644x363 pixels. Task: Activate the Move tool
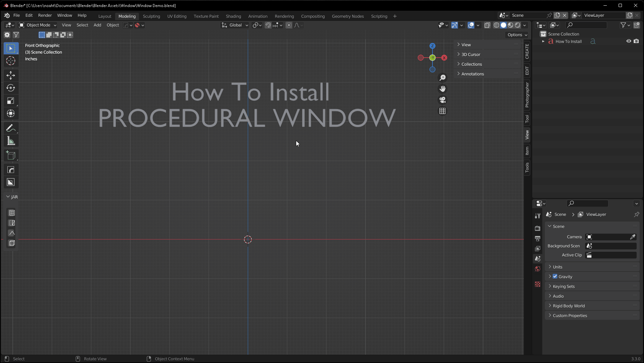point(11,75)
